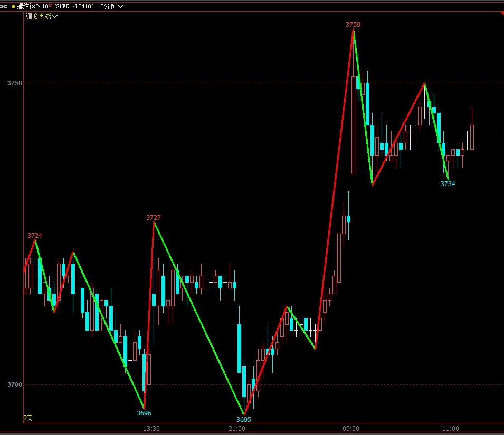The image size is (504, 435).
Task: Click the yellow dot beside 螺纹钢2410
Action: click(13, 6)
